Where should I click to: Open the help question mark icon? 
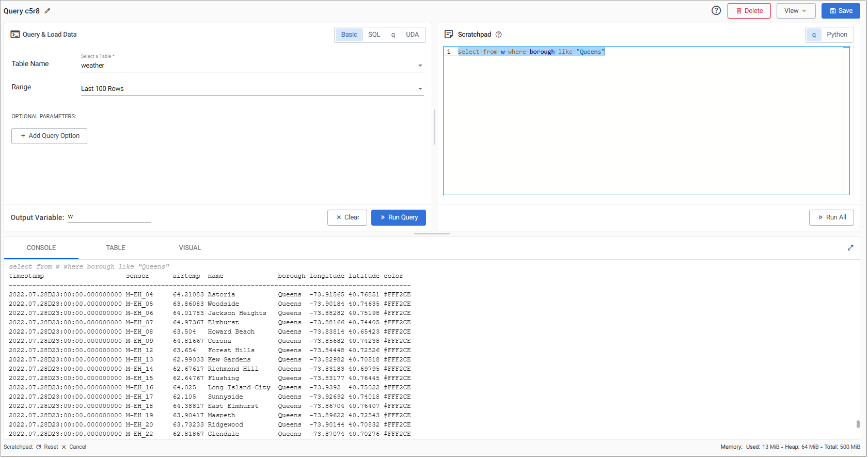click(x=716, y=10)
